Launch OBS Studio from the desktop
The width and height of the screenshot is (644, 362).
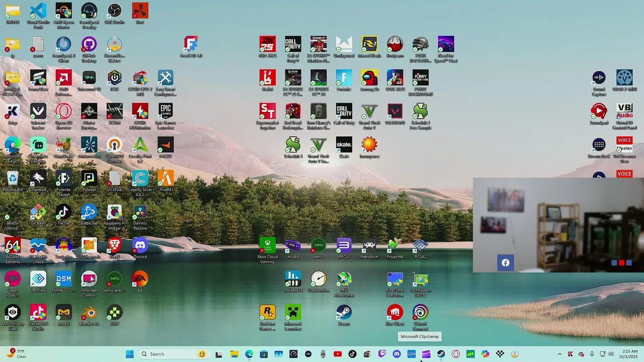[x=115, y=14]
